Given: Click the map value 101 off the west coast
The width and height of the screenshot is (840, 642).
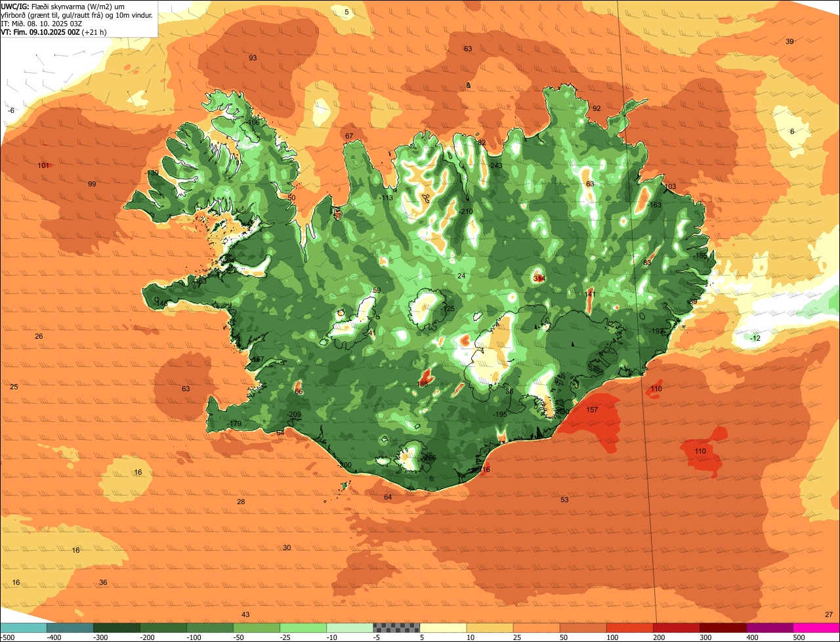Looking at the screenshot, I should 44,165.
